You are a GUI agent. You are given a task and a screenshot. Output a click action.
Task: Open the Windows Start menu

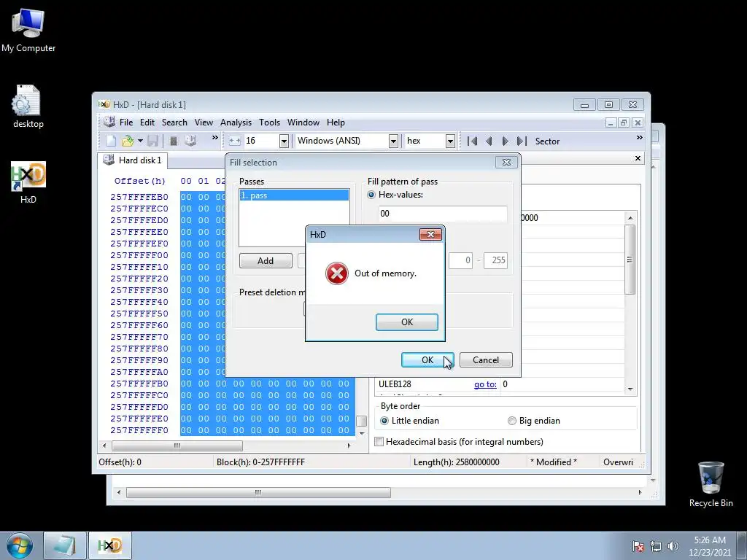19,545
